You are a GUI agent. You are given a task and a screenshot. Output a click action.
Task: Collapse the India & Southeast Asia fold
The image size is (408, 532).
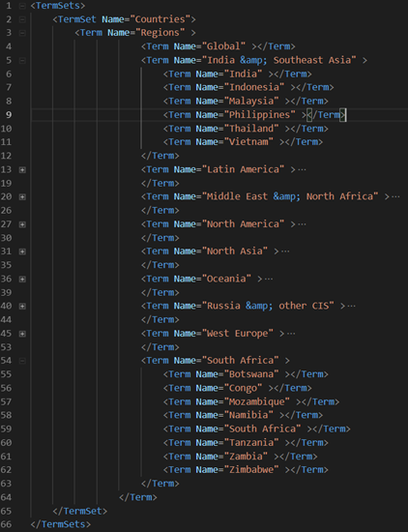[x=22, y=60]
